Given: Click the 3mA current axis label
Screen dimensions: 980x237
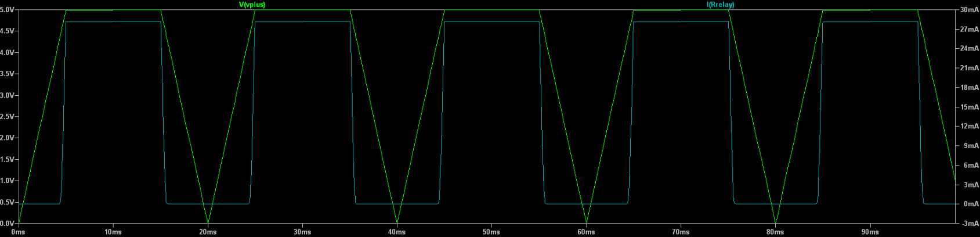Looking at the screenshot, I should (971, 185).
